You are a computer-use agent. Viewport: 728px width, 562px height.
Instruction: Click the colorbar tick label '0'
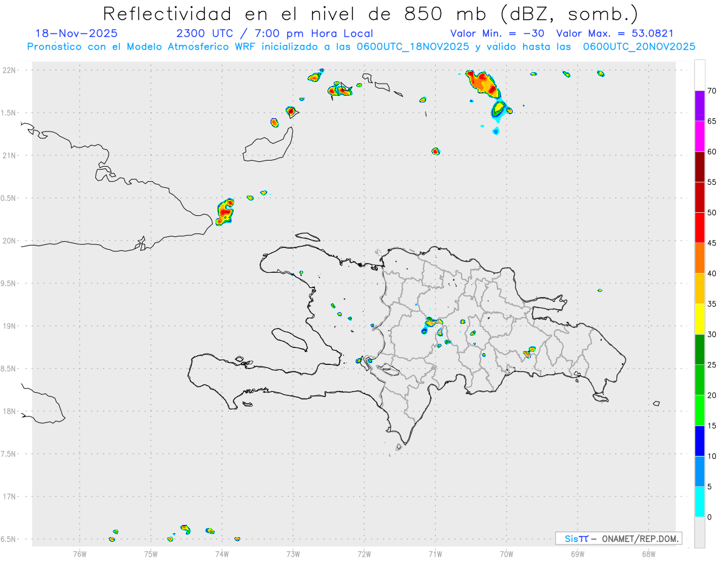(710, 517)
